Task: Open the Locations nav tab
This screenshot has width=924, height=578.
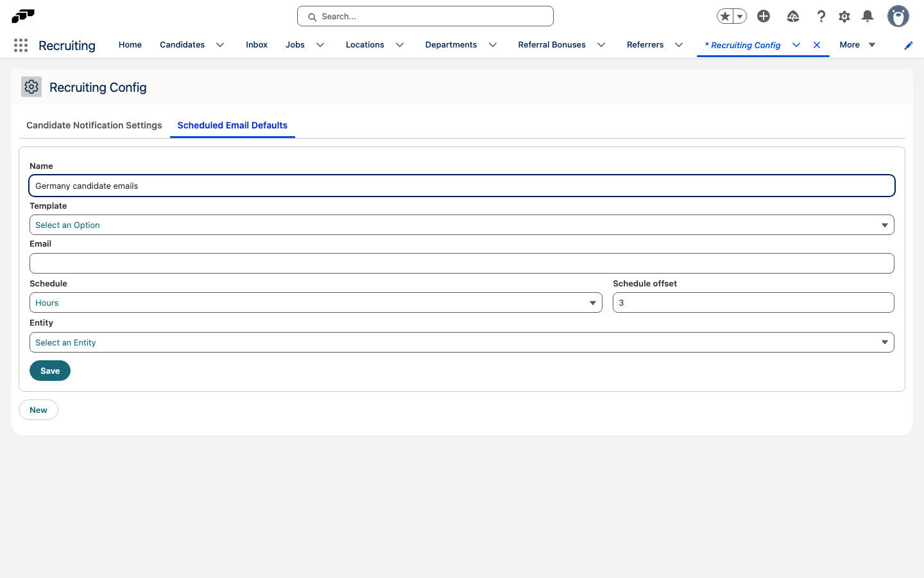Action: 365,45
